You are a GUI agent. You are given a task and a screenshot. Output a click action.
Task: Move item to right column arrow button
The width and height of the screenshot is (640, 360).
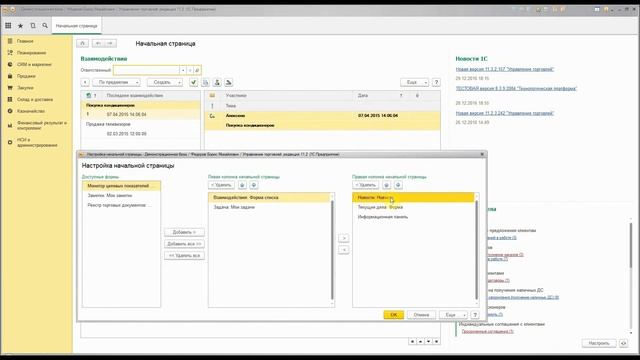[x=344, y=238]
